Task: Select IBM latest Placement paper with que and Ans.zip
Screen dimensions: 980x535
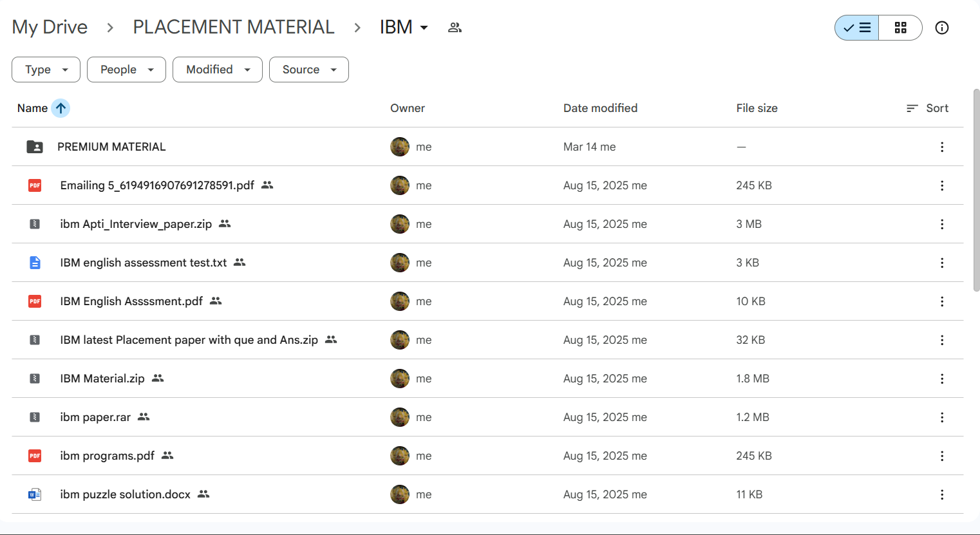Action: click(x=189, y=340)
